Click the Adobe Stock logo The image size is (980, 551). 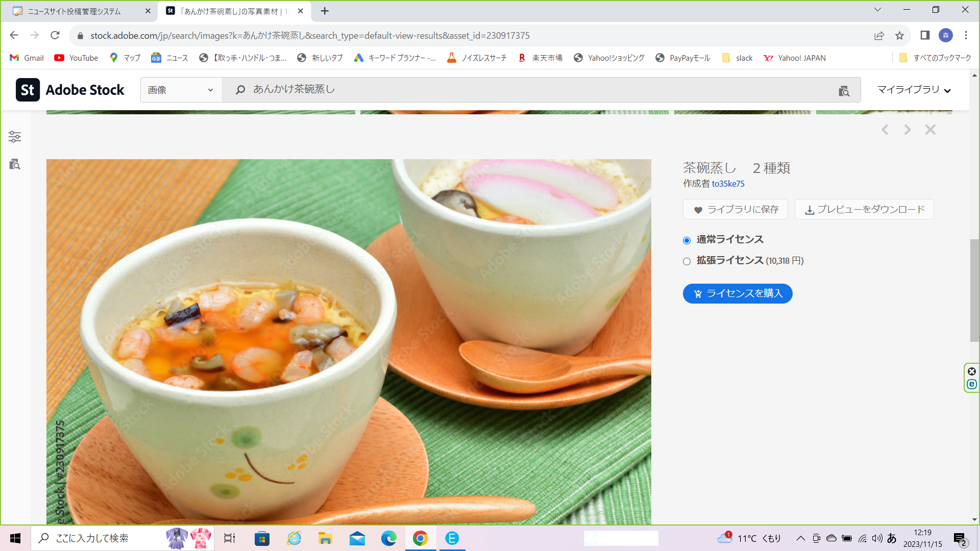click(x=70, y=90)
